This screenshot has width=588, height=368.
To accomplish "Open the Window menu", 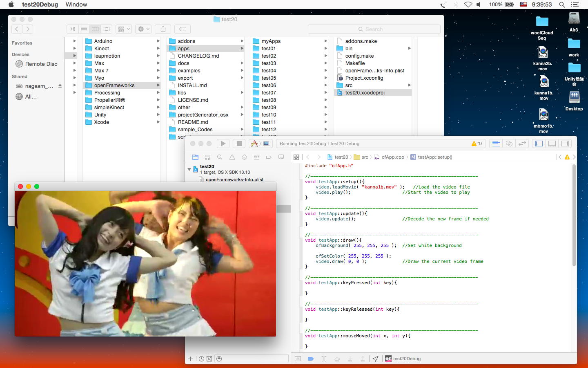I will click(x=76, y=4).
